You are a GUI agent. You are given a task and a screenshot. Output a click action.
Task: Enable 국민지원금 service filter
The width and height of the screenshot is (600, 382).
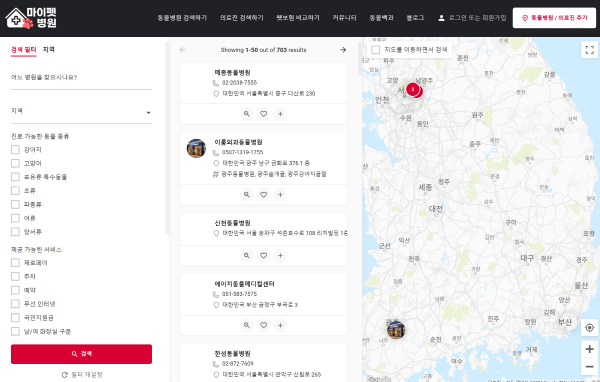click(x=15, y=318)
